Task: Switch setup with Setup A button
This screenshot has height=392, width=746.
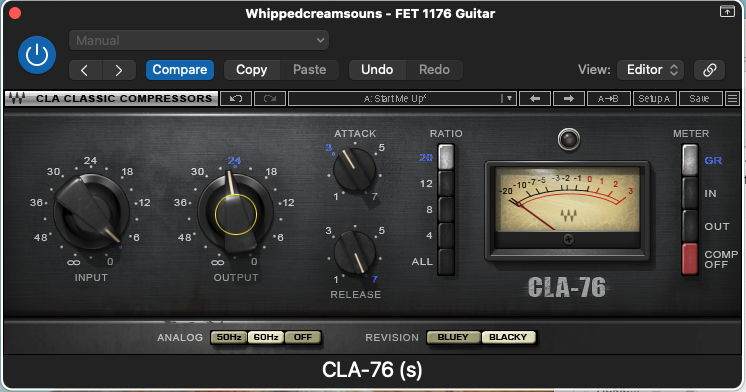Action: click(654, 98)
